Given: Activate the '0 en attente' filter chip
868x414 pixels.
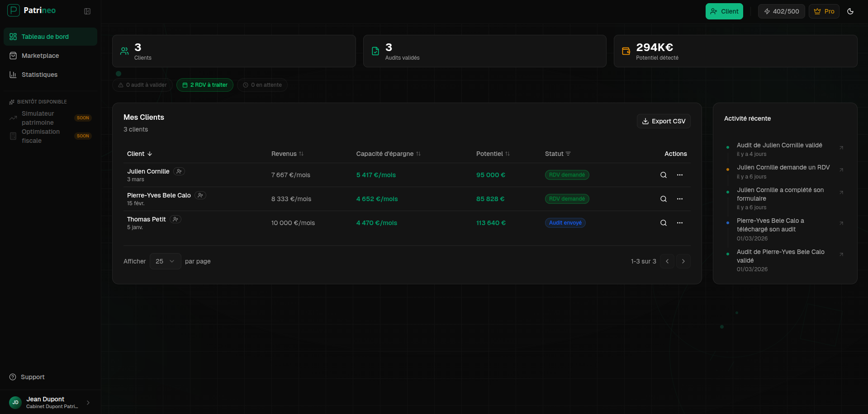Looking at the screenshot, I should (262, 85).
